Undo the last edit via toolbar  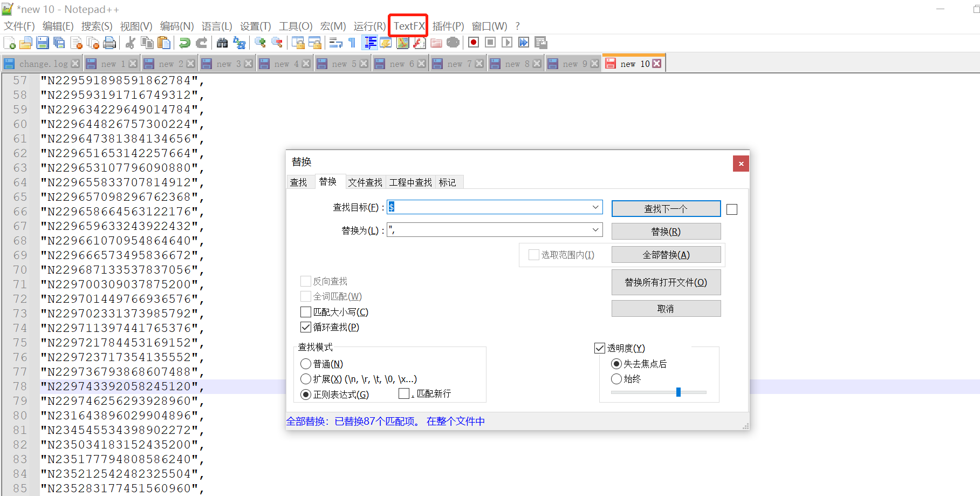(184, 43)
